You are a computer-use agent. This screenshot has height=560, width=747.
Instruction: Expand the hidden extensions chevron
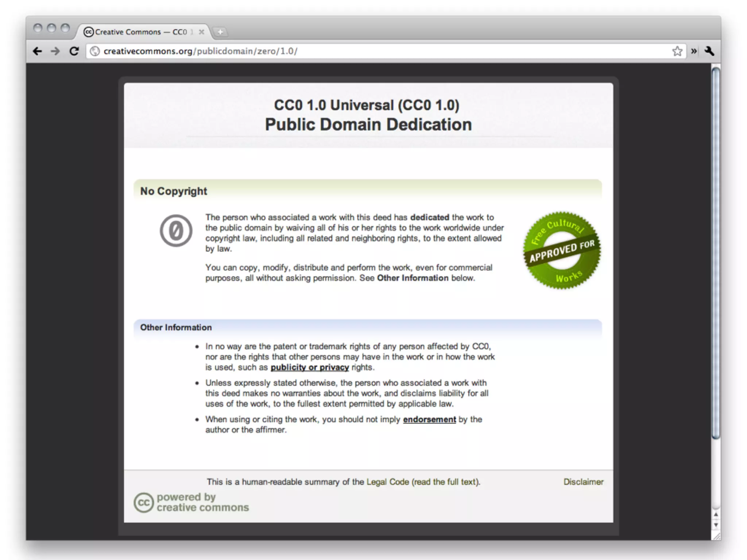tap(694, 51)
